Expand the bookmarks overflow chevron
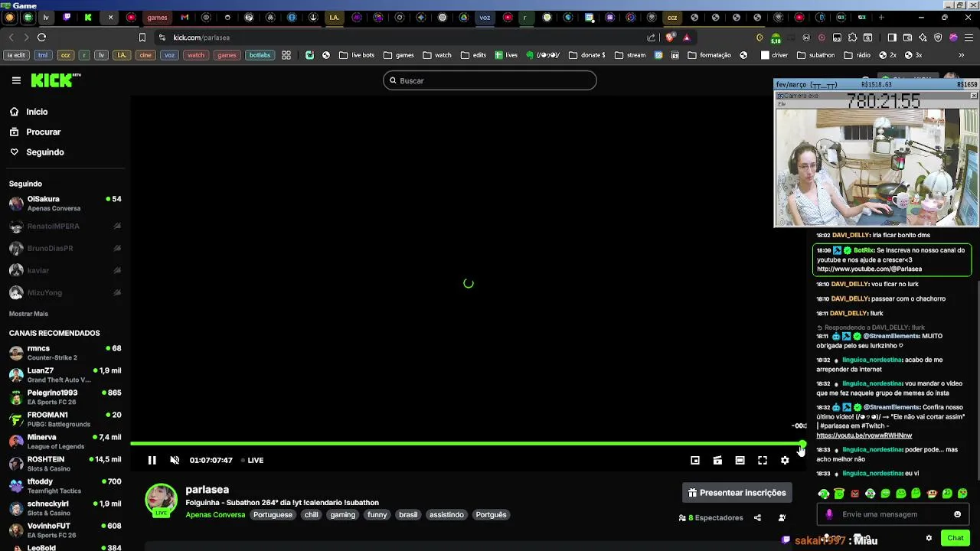Image resolution: width=980 pixels, height=551 pixels. [x=961, y=55]
